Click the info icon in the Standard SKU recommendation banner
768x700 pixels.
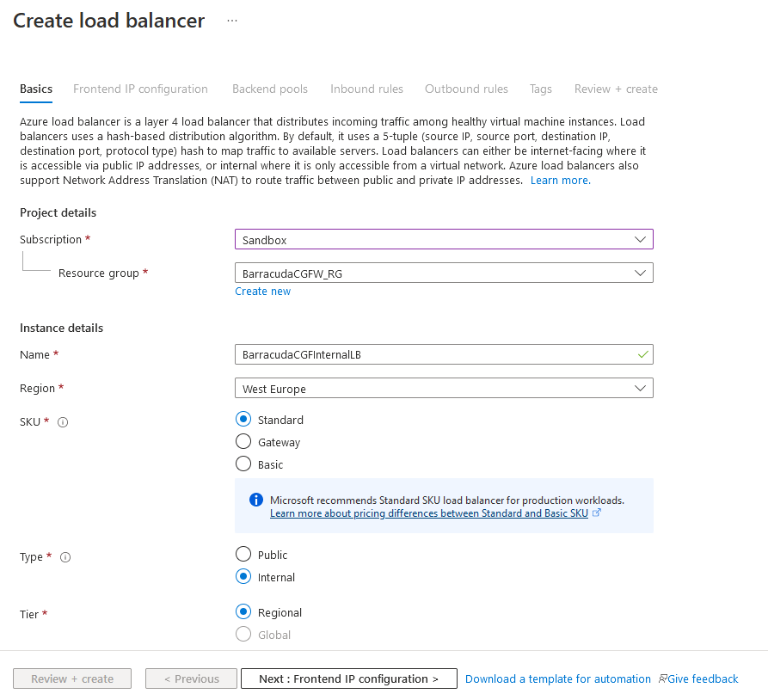click(x=255, y=500)
